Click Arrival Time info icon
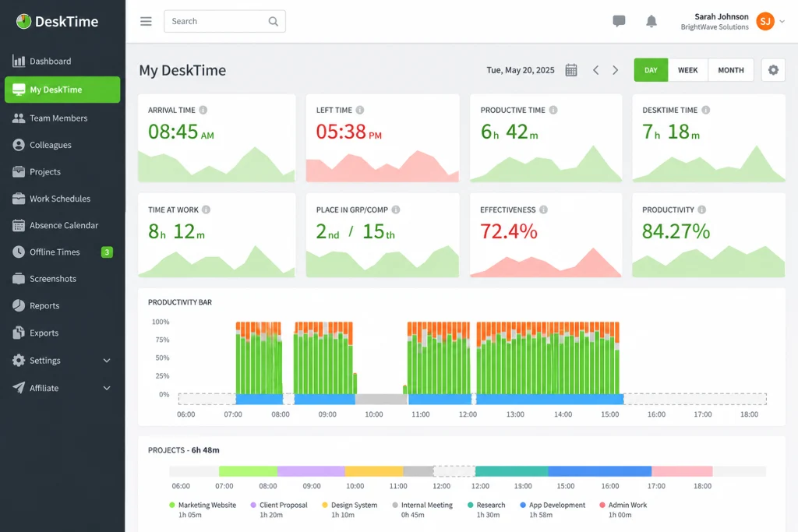This screenshot has height=532, width=798. [203, 110]
